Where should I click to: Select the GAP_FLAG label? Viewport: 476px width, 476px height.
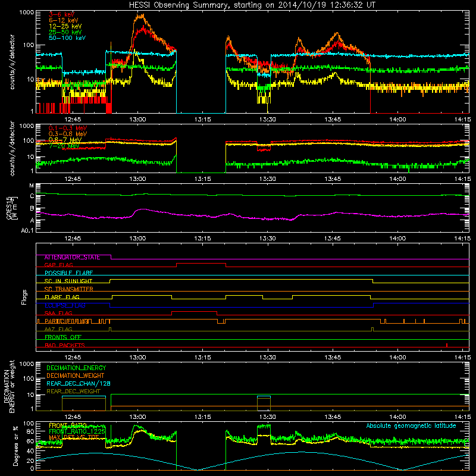(x=58, y=265)
